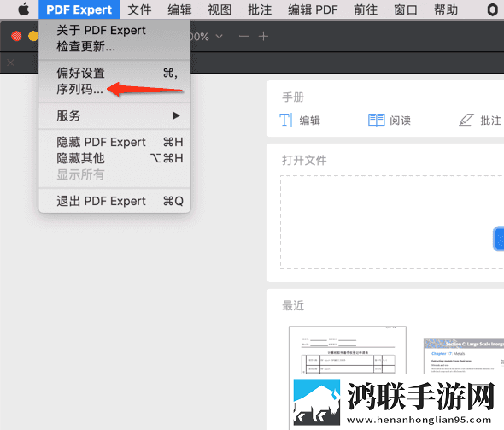Click the PDF Expert menu title

79,9
